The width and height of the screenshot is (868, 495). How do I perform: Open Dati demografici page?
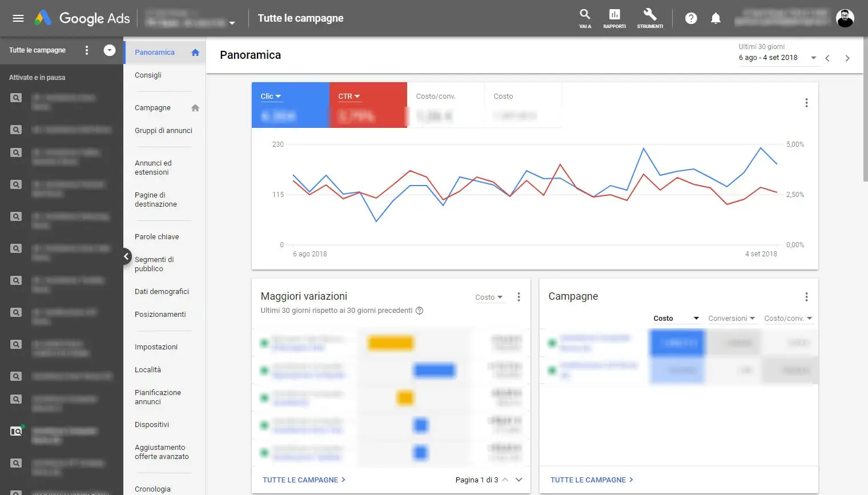click(162, 292)
